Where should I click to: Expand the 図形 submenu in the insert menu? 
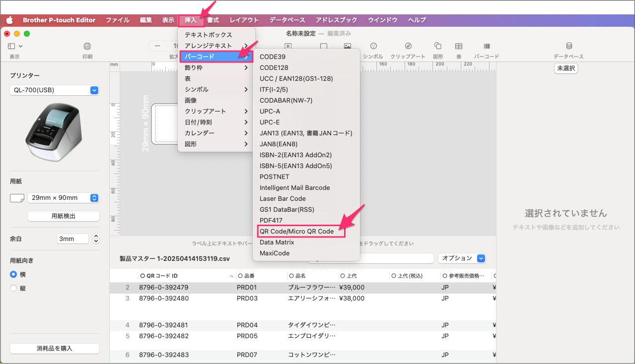pos(216,144)
